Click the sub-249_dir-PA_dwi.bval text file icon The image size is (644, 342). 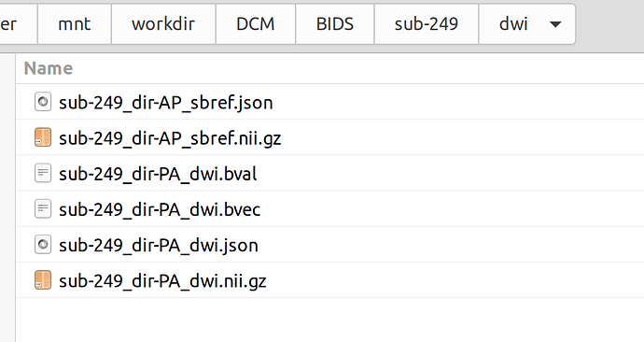(x=43, y=173)
